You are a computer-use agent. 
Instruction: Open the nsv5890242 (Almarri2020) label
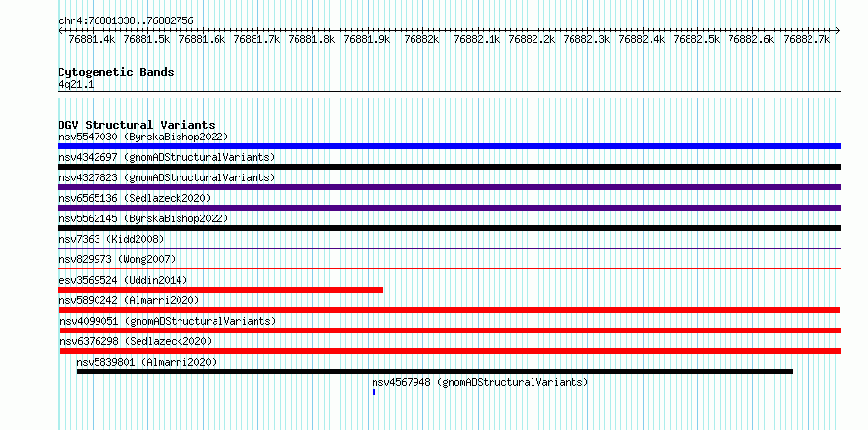[129, 300]
